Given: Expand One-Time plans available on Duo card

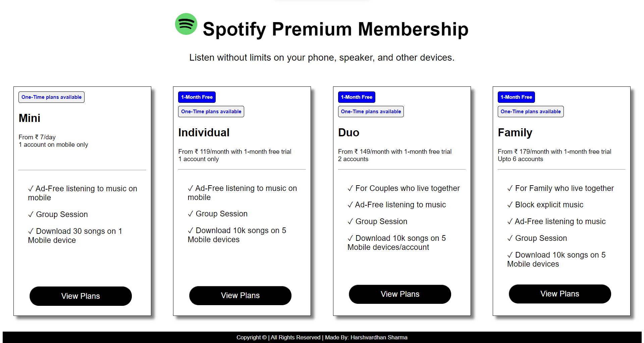Looking at the screenshot, I should tap(371, 111).
